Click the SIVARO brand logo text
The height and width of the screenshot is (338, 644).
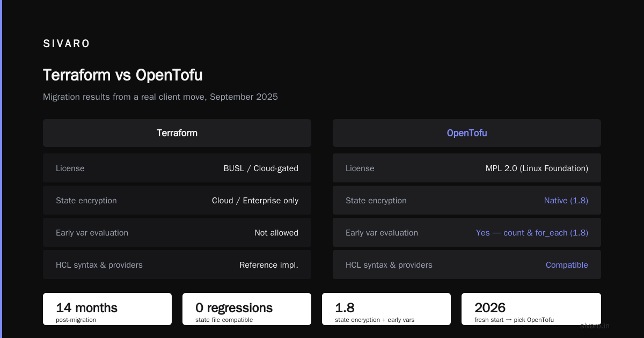pyautogui.click(x=67, y=44)
